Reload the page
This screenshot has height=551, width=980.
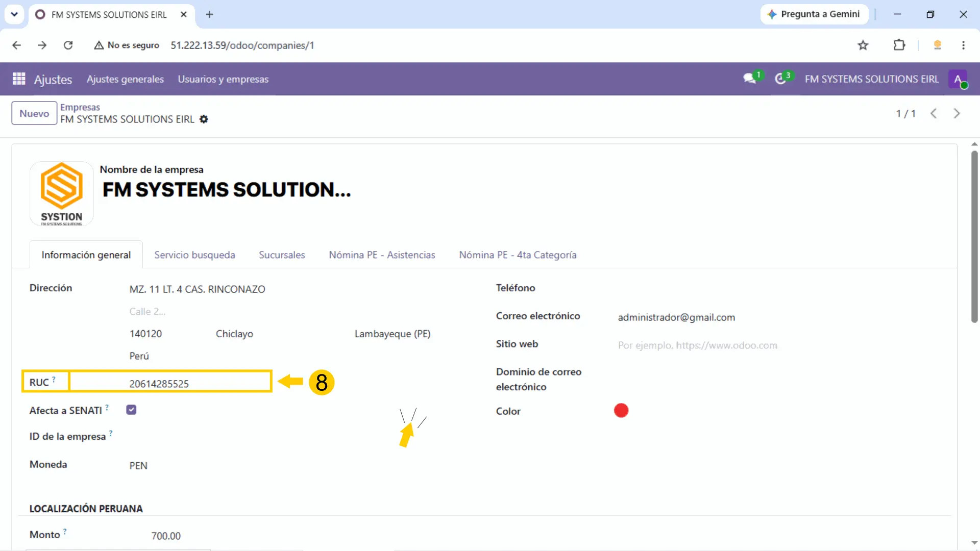coord(68,45)
